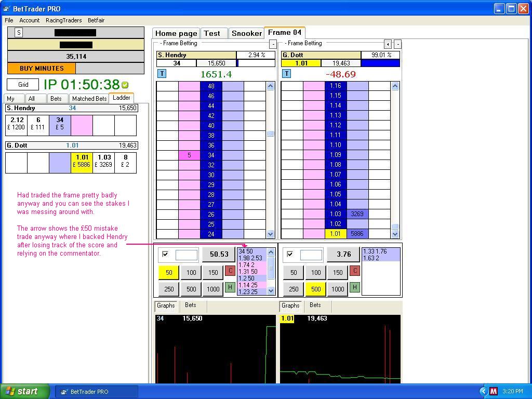Click the green H button in Hendry's stake panel
This screenshot has width=532, height=399.
coord(230,287)
